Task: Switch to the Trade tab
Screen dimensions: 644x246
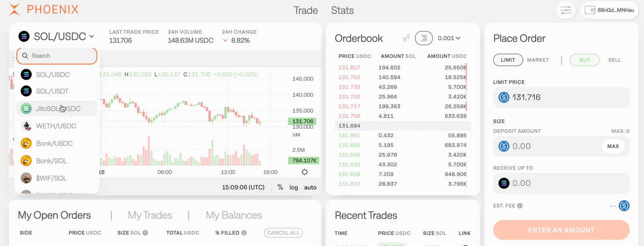Action: coord(306,10)
